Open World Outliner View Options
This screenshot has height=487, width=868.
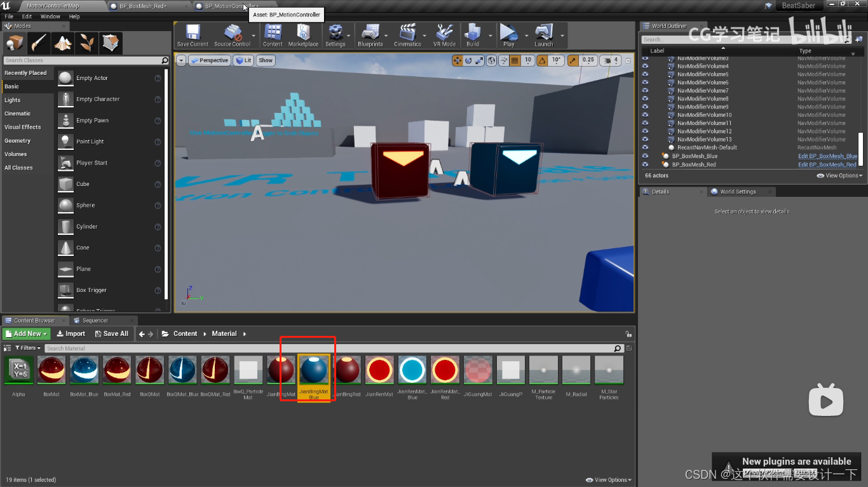pyautogui.click(x=839, y=175)
